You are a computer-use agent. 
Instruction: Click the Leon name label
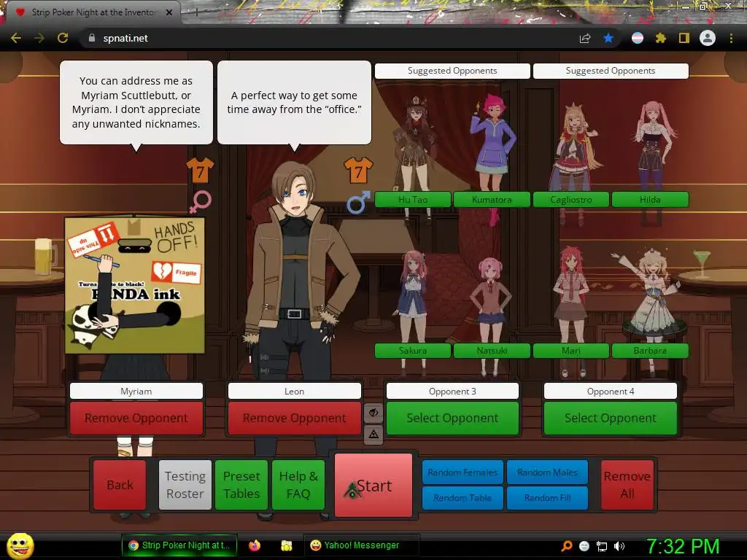pyautogui.click(x=295, y=392)
